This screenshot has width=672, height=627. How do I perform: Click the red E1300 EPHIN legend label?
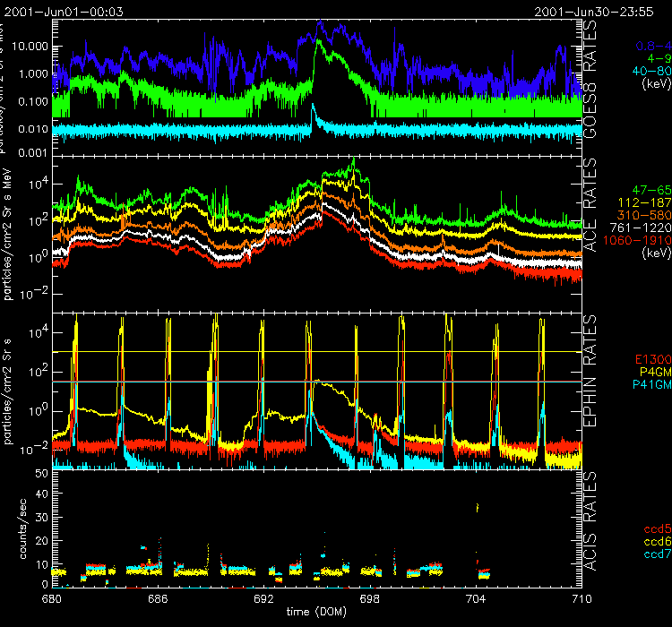(x=650, y=359)
